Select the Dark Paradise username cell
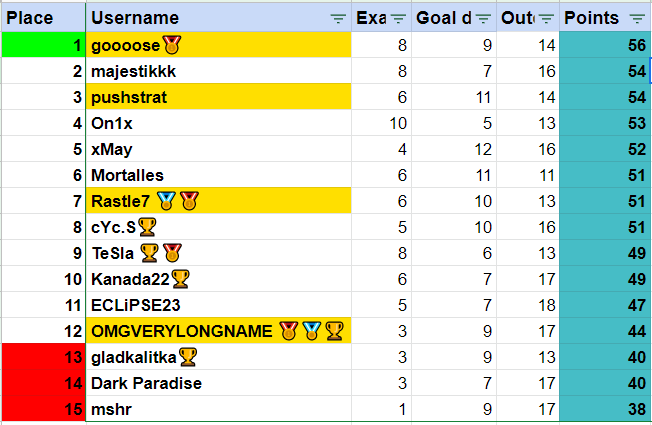This screenshot has width=652, height=425. click(220, 383)
